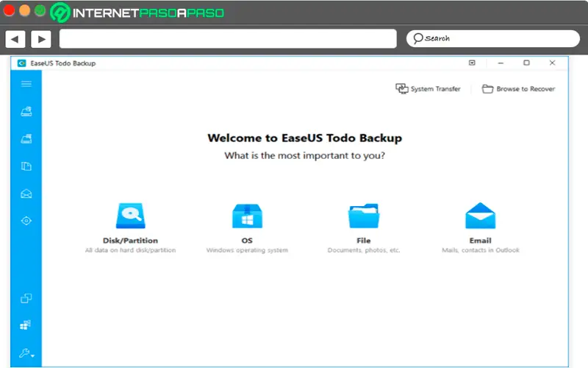The width and height of the screenshot is (588, 368).
Task: Select the File backup sidebar icon
Action: pyautogui.click(x=26, y=166)
